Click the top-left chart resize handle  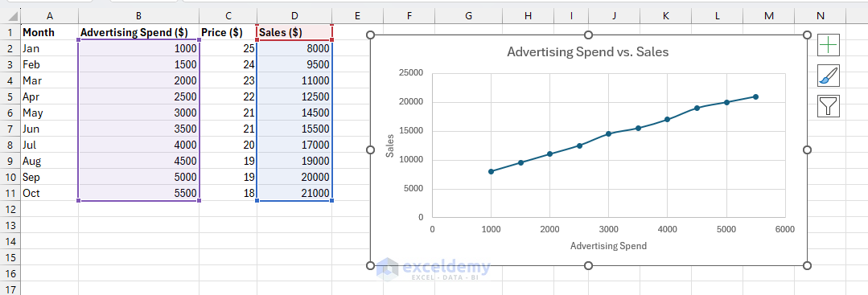[370, 35]
